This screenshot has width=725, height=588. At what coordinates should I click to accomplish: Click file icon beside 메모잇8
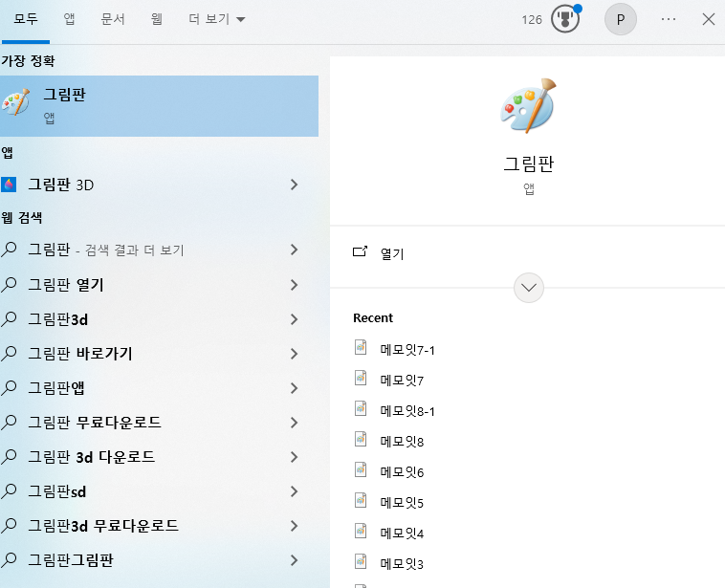[361, 439]
